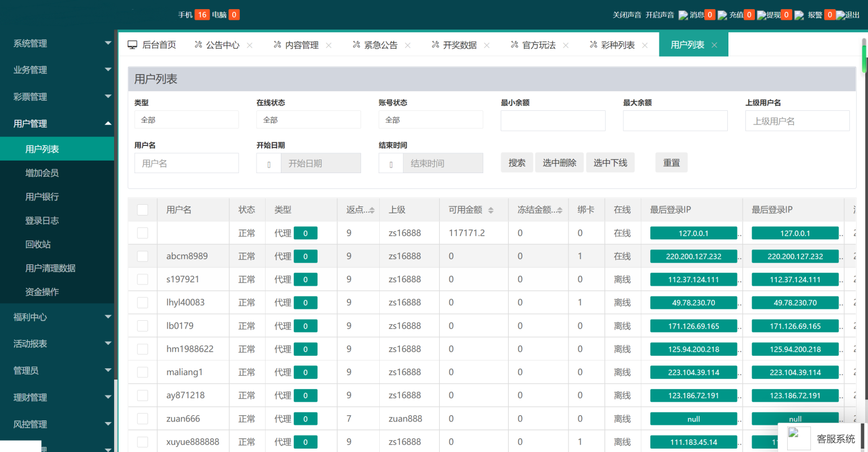This screenshot has width=868, height=452.
Task: Click the monitor icon beside 后台首页
Action: click(x=132, y=45)
